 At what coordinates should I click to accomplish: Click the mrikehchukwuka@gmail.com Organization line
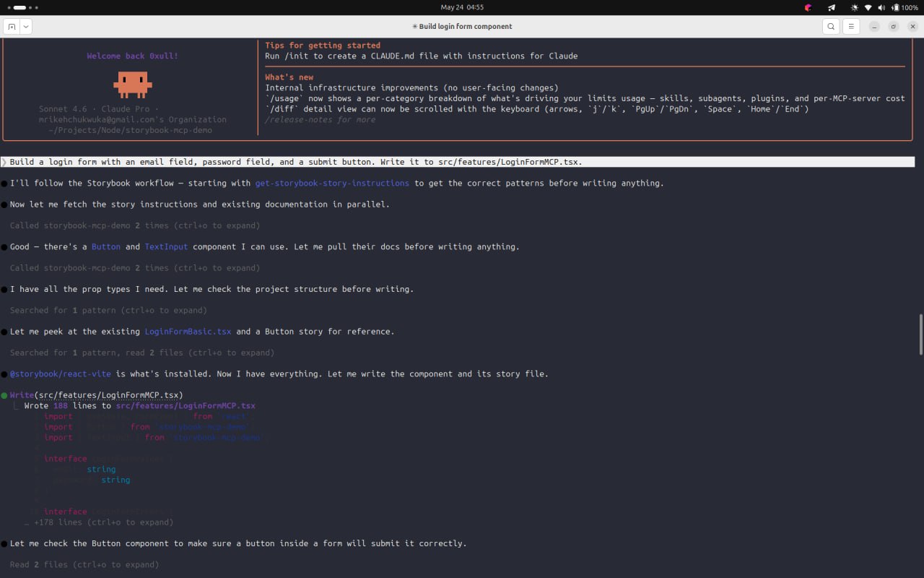point(133,119)
